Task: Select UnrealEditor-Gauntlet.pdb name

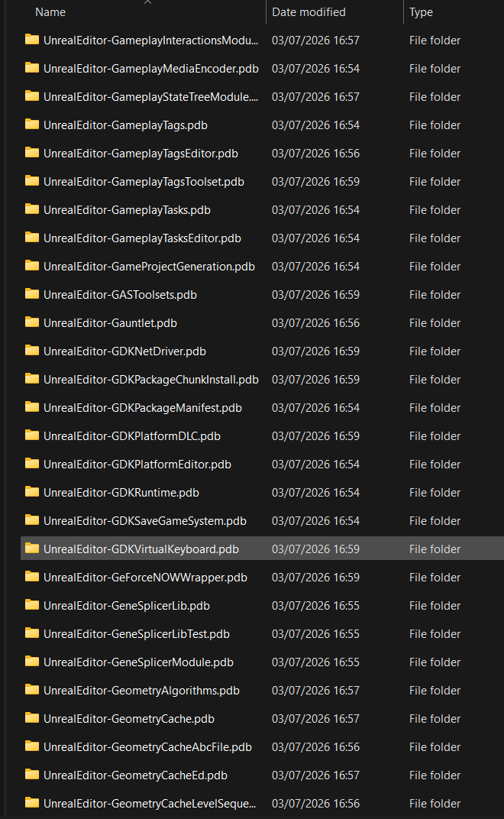Action: click(x=110, y=322)
